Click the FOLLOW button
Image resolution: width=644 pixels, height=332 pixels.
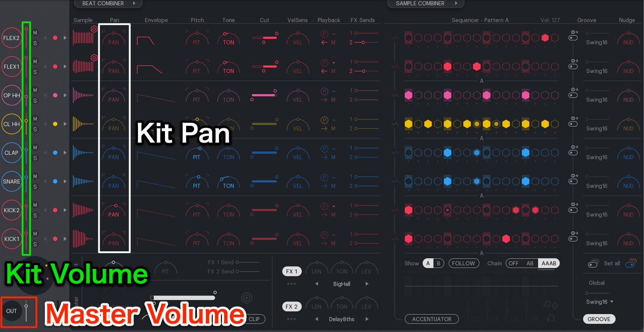pyautogui.click(x=464, y=263)
